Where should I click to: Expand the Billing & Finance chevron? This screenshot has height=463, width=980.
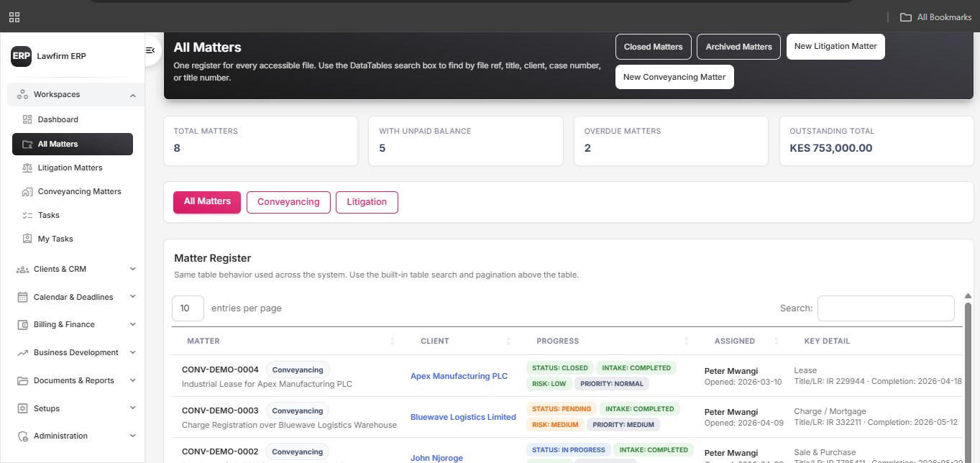click(x=132, y=324)
